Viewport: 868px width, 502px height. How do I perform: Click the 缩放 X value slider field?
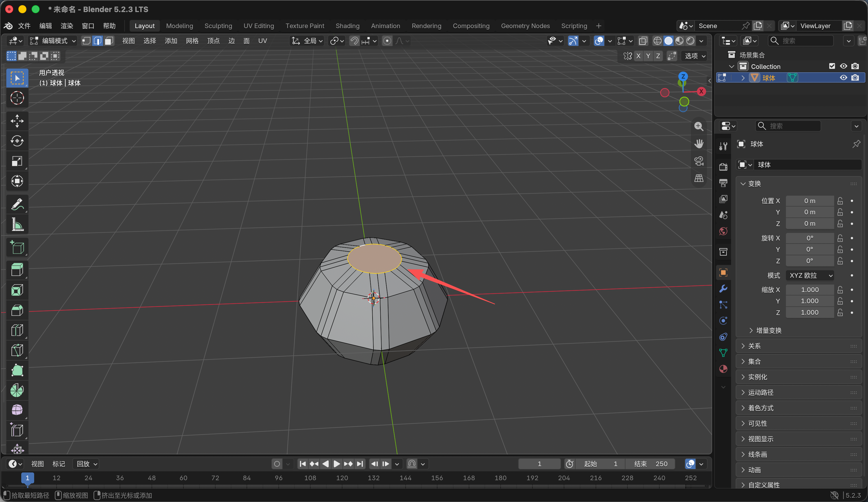coord(809,290)
